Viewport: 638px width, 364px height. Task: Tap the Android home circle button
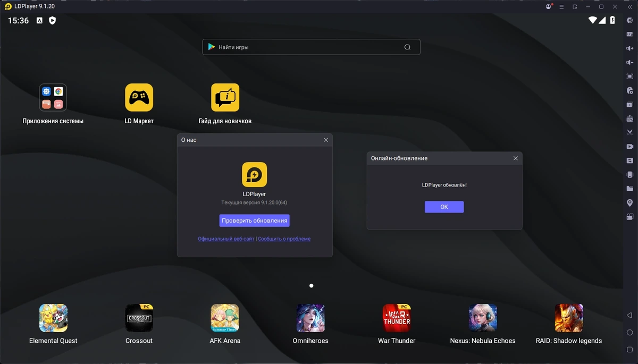[x=630, y=333]
